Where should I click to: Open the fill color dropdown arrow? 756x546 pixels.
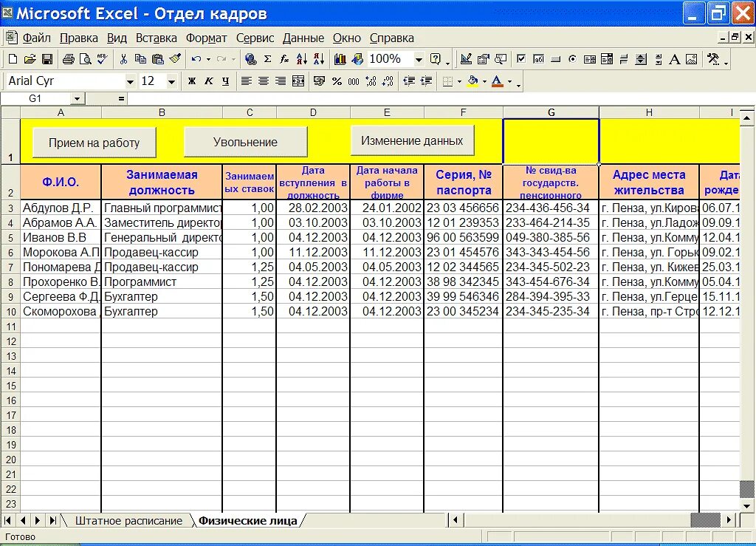(484, 81)
